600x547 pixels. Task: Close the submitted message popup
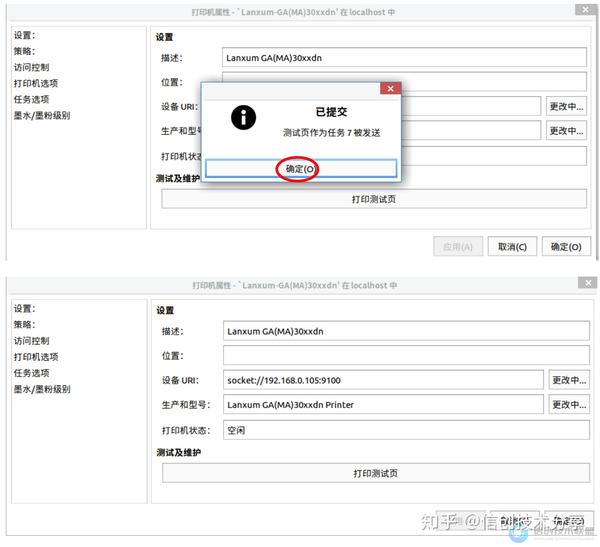click(390, 88)
